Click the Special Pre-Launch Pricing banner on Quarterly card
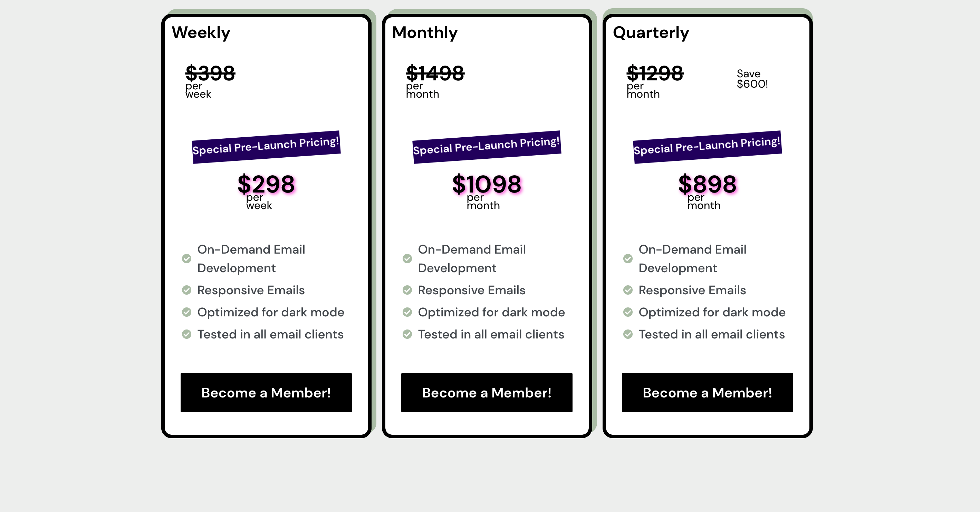The height and width of the screenshot is (512, 980). click(x=707, y=147)
